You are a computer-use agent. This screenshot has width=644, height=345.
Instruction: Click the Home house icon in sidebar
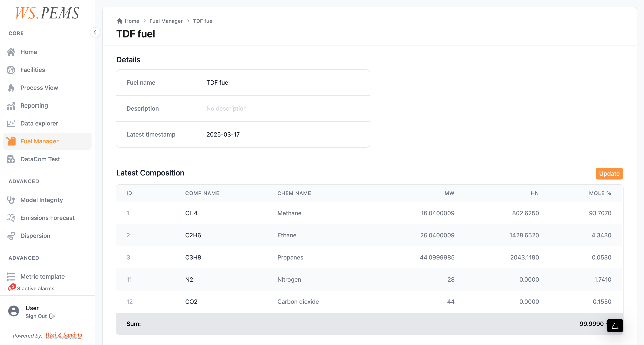coord(11,52)
